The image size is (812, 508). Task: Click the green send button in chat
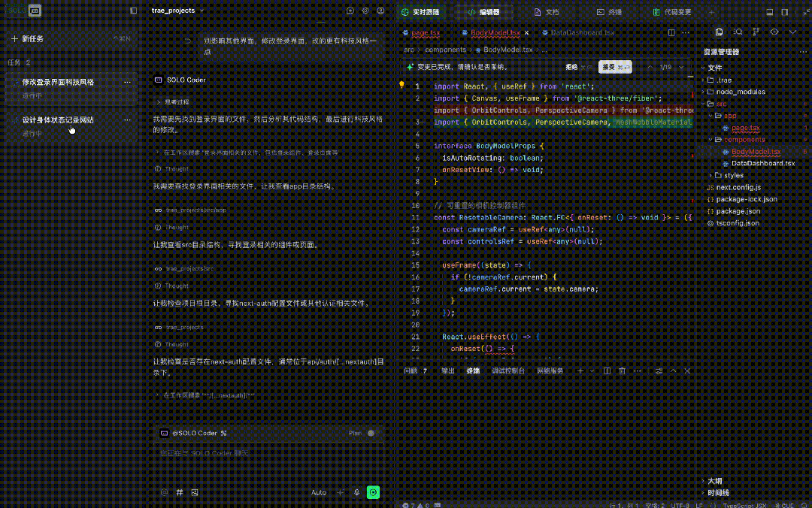click(374, 492)
